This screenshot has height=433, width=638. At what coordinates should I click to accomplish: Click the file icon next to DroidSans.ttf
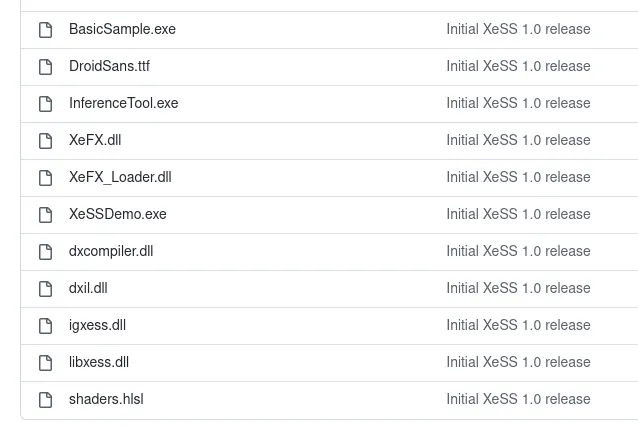(x=45, y=67)
